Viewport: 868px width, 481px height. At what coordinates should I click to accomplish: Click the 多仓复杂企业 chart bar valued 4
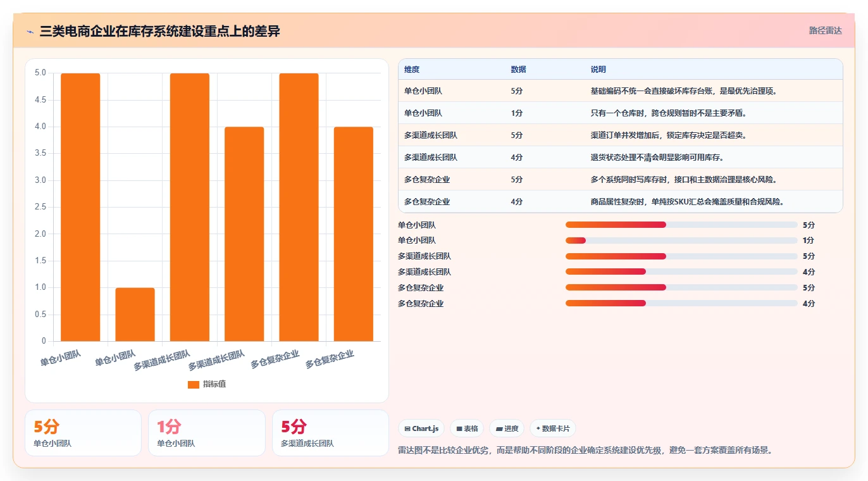(x=354, y=234)
